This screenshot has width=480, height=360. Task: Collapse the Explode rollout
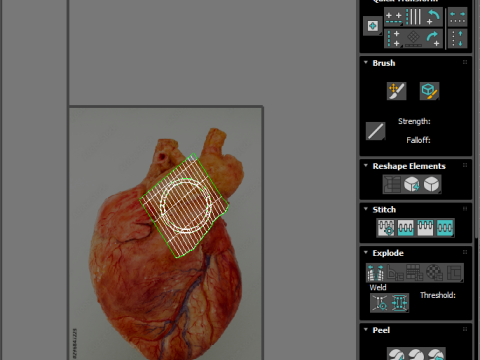pos(366,253)
